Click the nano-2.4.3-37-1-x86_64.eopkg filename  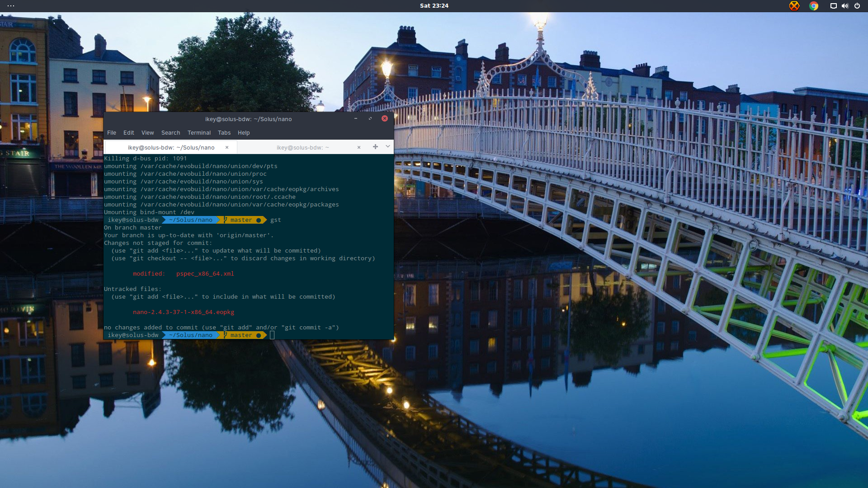pyautogui.click(x=184, y=312)
